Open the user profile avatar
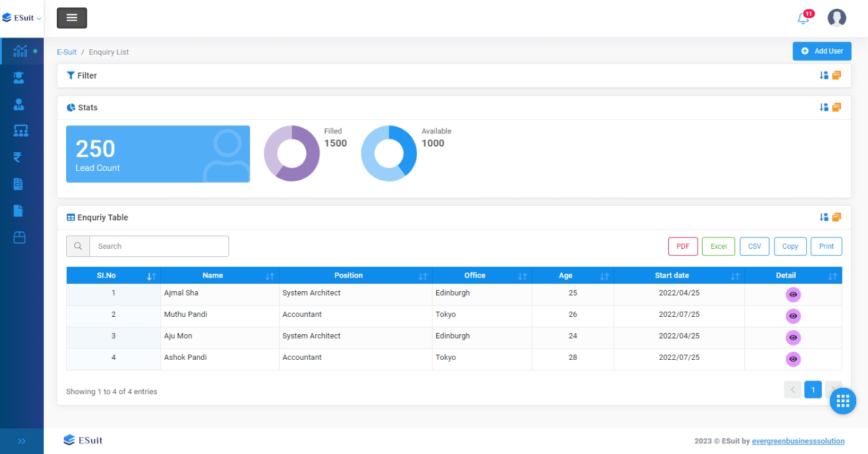This screenshot has height=454, width=868. point(836,18)
